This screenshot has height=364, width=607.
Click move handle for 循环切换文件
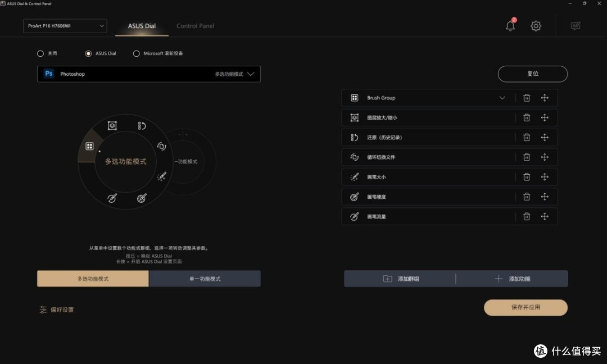click(545, 157)
